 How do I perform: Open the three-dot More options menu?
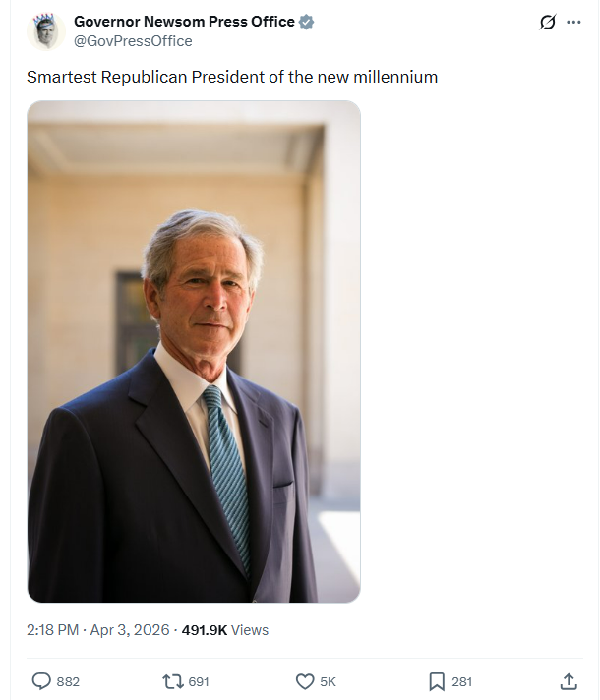(574, 23)
